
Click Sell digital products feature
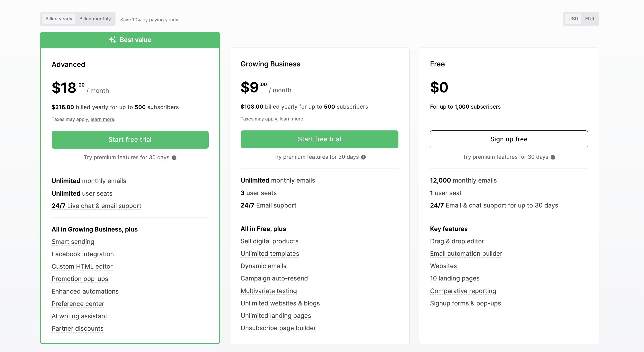coord(269,241)
